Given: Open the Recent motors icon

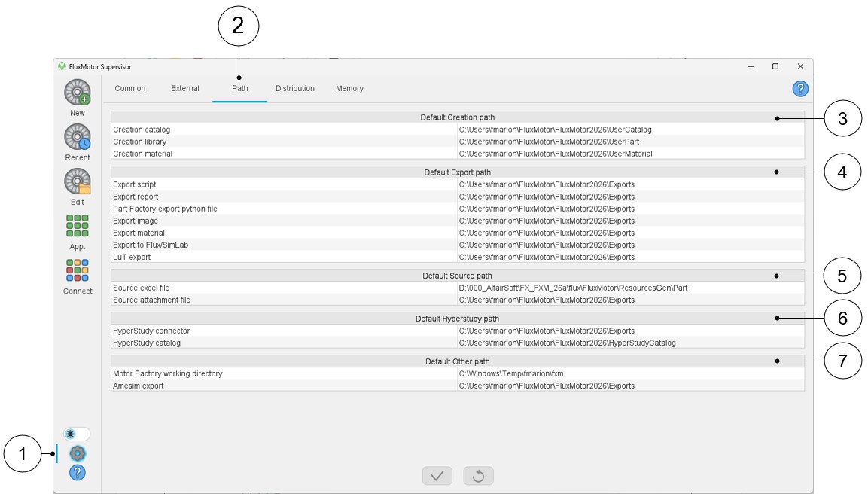Looking at the screenshot, I should point(78,137).
